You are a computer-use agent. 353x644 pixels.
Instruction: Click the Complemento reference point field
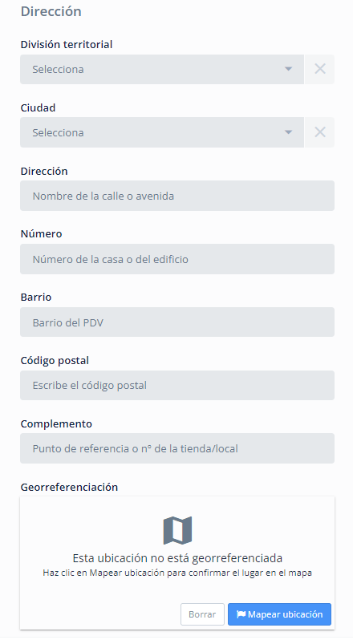point(177,448)
